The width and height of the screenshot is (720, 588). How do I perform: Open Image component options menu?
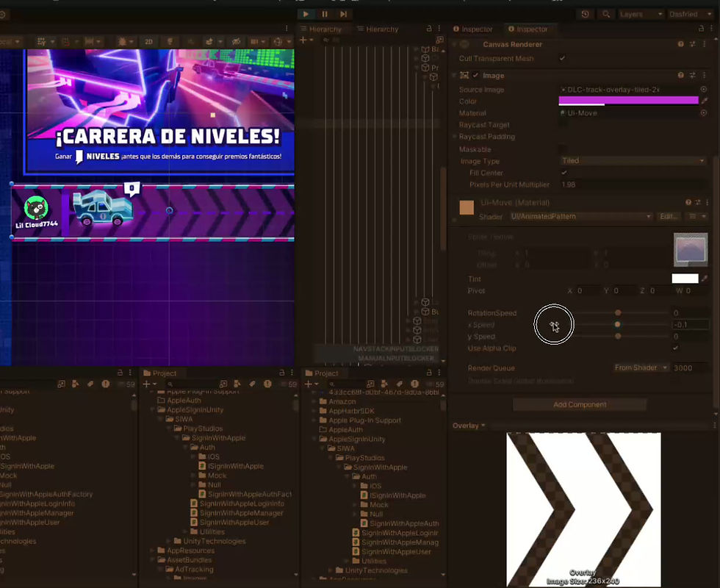pyautogui.click(x=705, y=75)
